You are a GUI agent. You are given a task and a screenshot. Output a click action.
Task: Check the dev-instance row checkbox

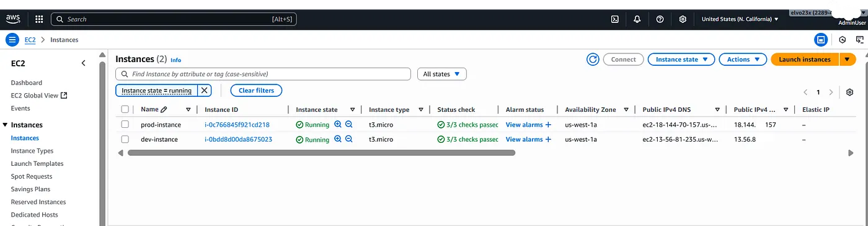tap(125, 139)
